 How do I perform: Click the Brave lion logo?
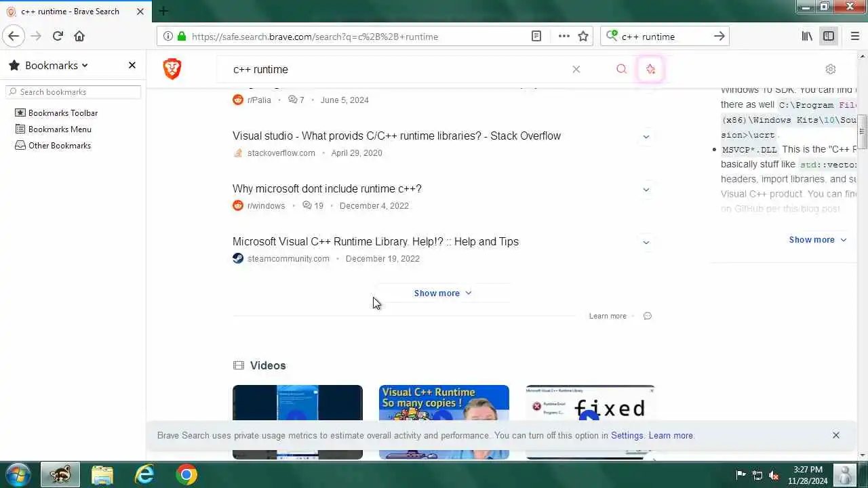172,68
